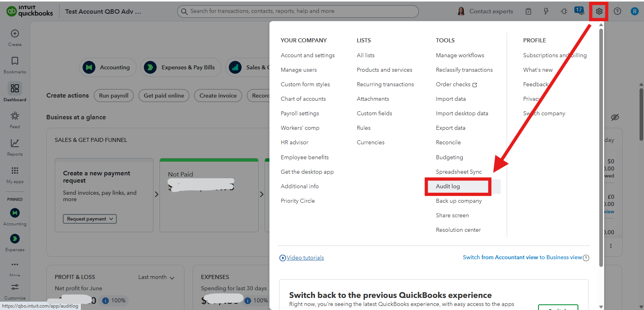Open Payroll settings
This screenshot has width=644, height=310.
click(x=300, y=113)
